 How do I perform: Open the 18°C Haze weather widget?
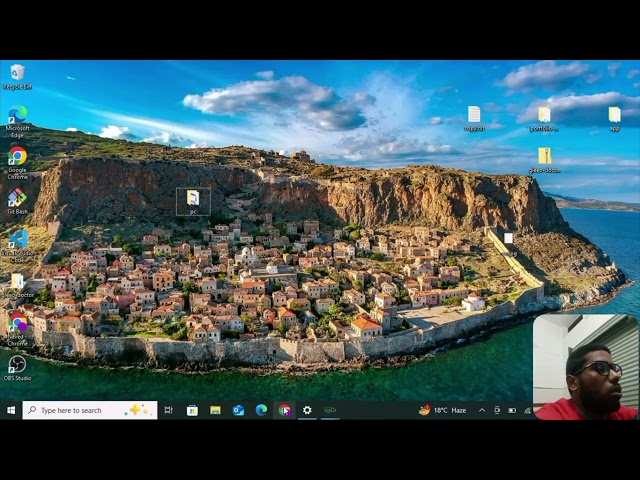pyautogui.click(x=442, y=410)
